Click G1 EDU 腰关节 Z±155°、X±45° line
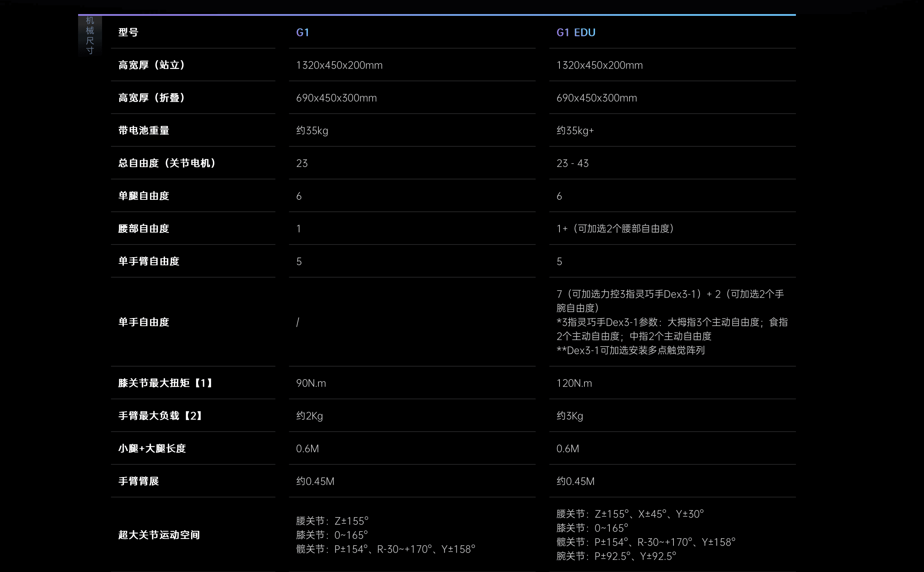 630,514
